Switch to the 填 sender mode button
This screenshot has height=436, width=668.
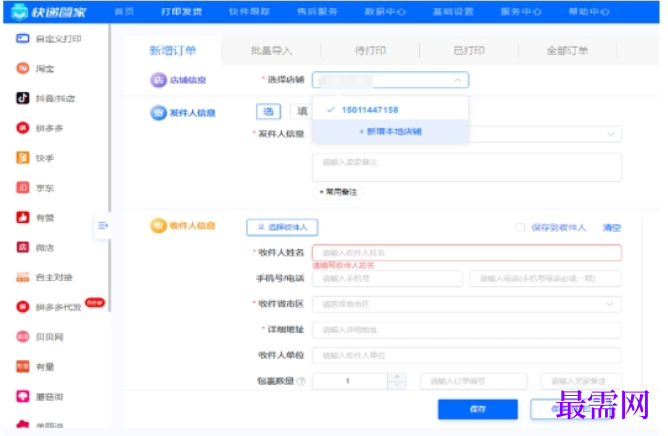tap(302, 112)
